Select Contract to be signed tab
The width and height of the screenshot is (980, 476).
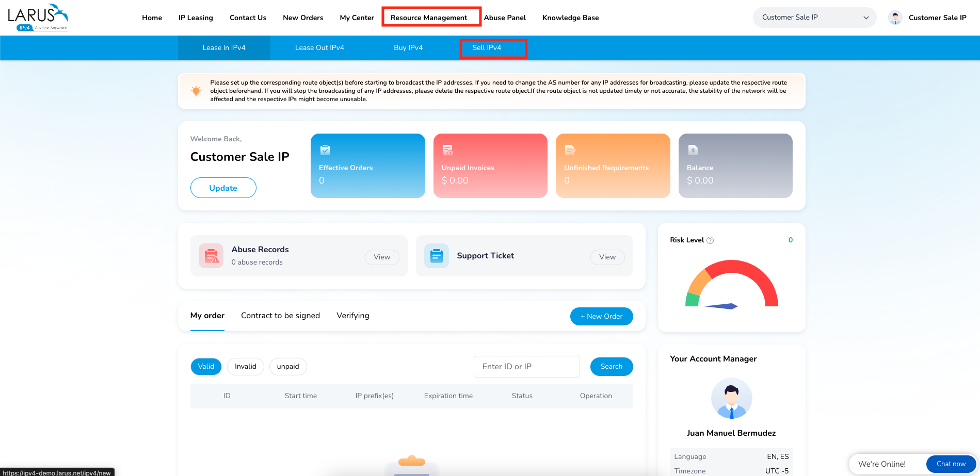point(280,316)
